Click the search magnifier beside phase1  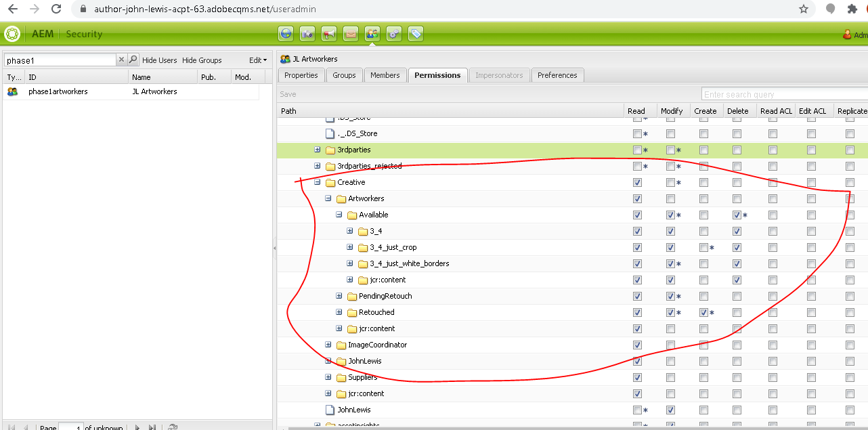[x=133, y=60]
